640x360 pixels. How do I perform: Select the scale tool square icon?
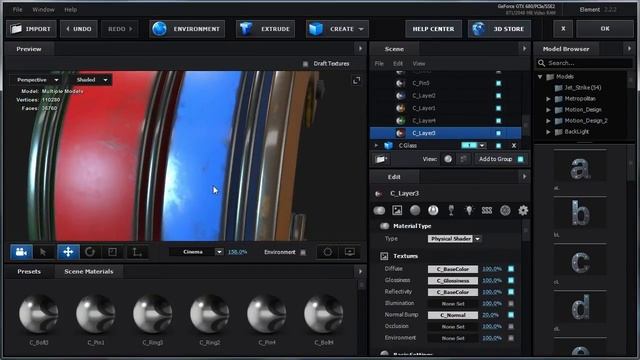click(x=112, y=252)
